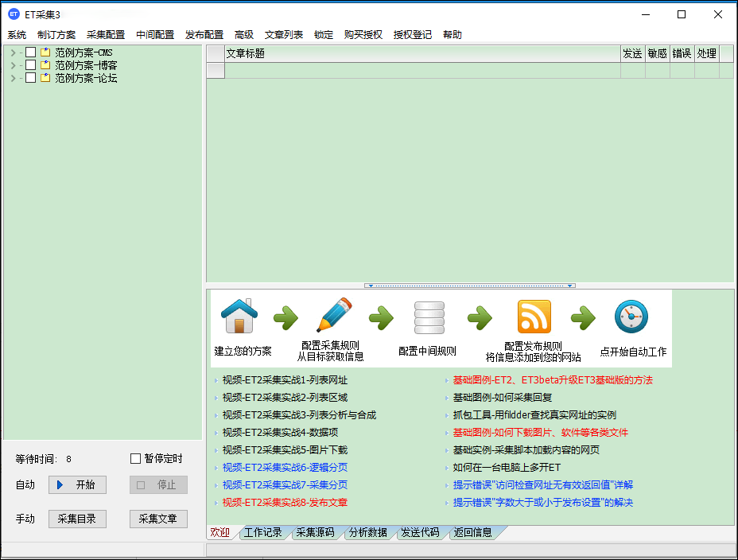Image resolution: width=738 pixels, height=560 pixels.
Task: Open the 锁定 menu
Action: [324, 35]
